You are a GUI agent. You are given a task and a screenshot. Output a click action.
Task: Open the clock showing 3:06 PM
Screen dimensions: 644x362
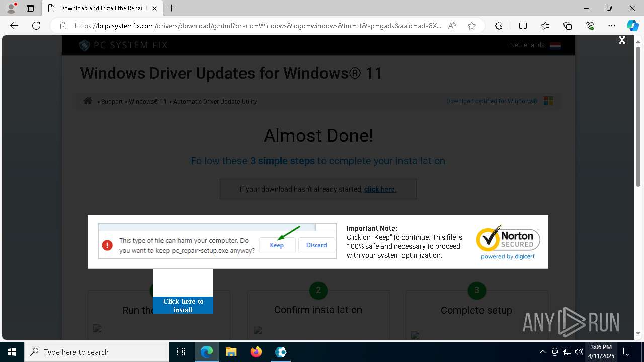(x=601, y=351)
